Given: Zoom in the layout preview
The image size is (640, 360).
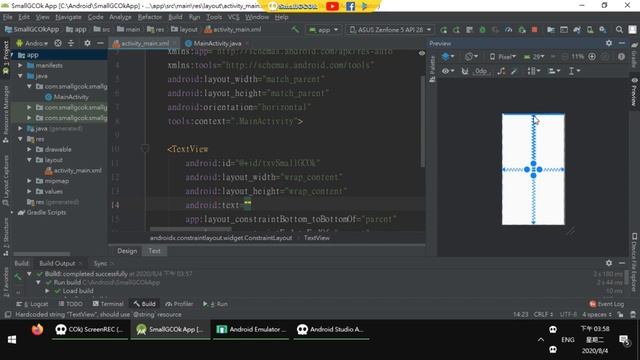Looking at the screenshot, I should 592,57.
